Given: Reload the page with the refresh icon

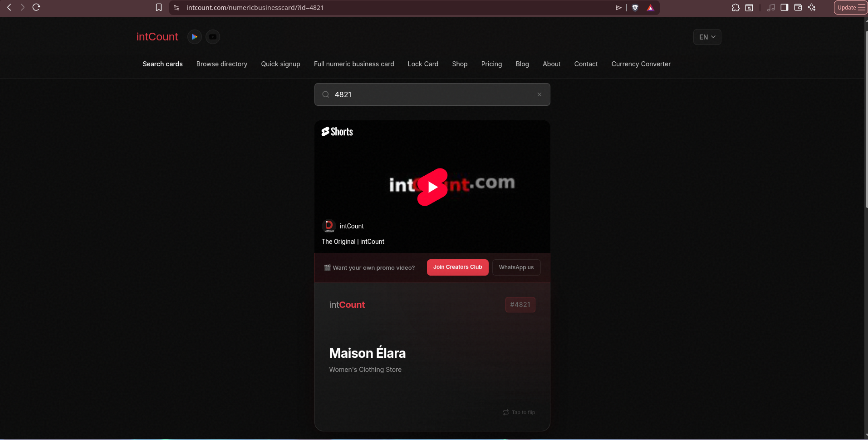Looking at the screenshot, I should pos(36,7).
